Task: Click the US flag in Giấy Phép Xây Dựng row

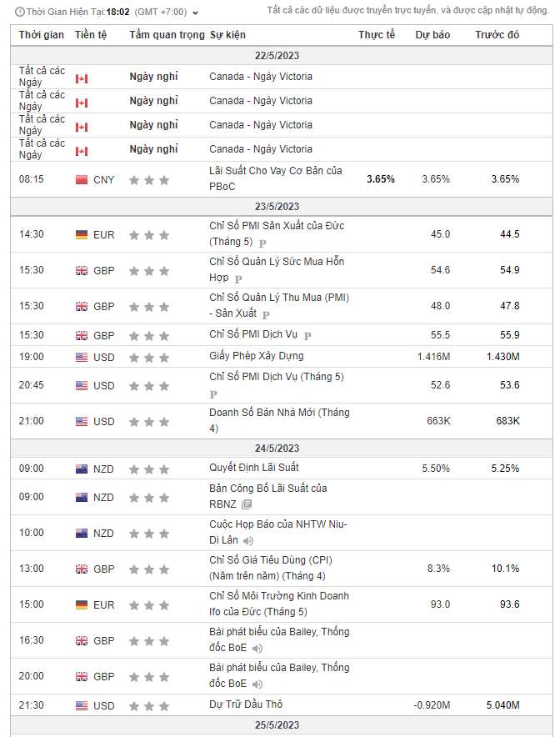Action: [x=82, y=357]
